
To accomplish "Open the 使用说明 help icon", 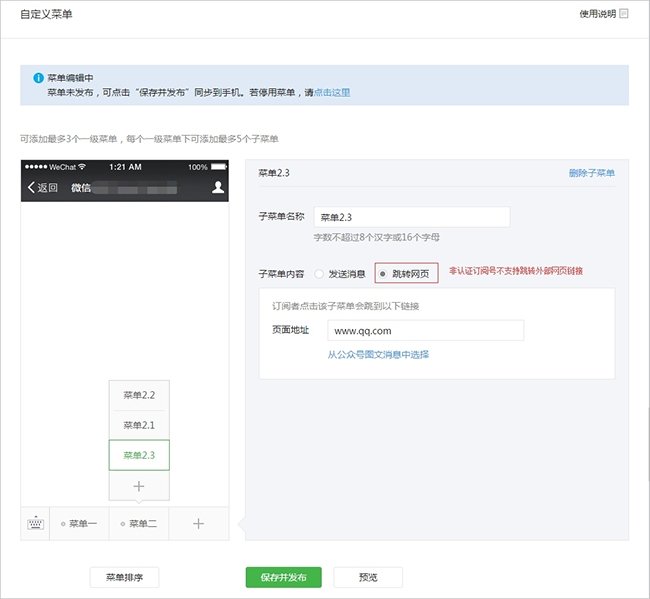I will pyautogui.click(x=623, y=14).
